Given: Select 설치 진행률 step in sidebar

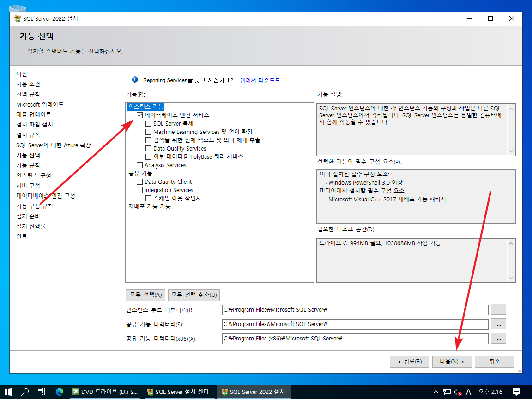Looking at the screenshot, I should tap(31, 226).
